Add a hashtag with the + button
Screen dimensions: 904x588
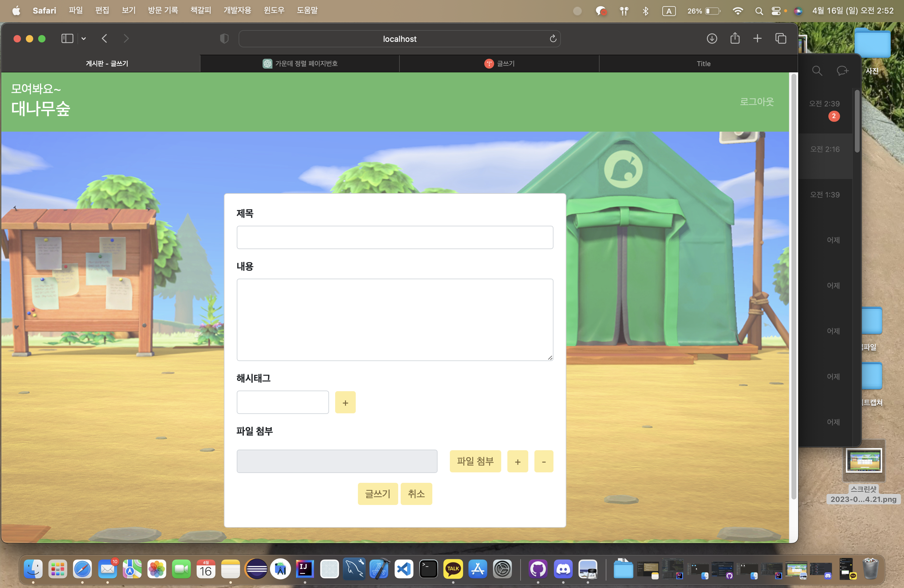[x=345, y=402]
